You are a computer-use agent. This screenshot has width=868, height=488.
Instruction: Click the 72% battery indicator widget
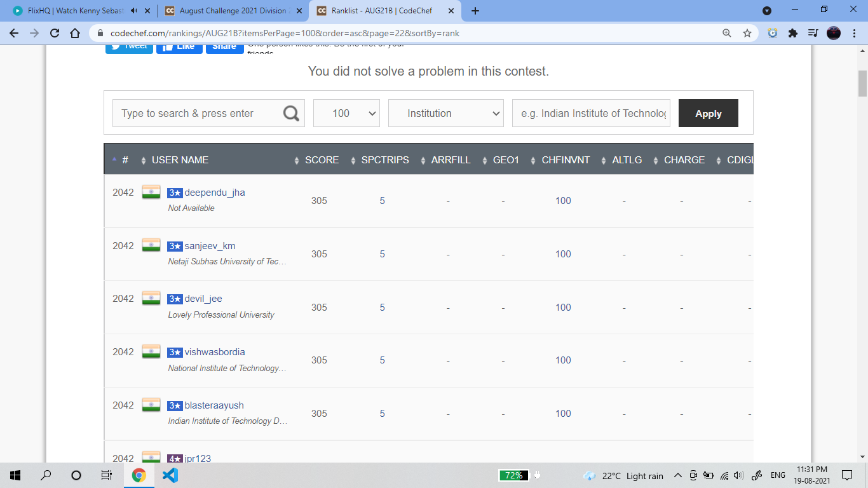[x=514, y=475]
